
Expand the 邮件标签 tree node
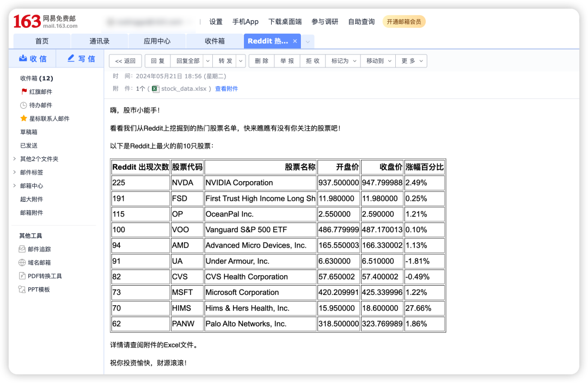pyautogui.click(x=14, y=172)
